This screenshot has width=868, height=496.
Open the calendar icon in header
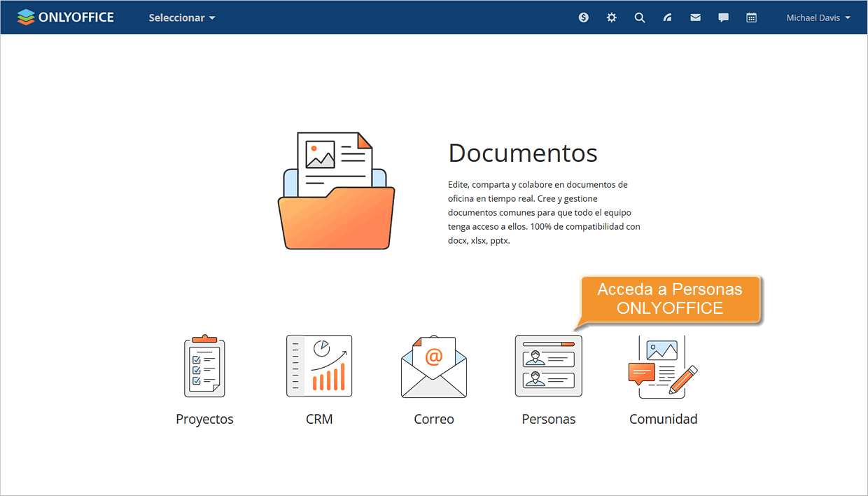(x=752, y=18)
